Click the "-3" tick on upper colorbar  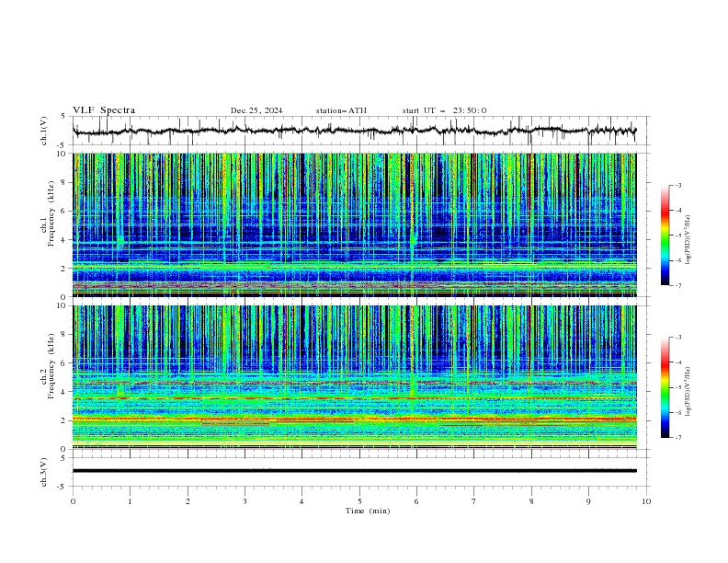(x=677, y=185)
